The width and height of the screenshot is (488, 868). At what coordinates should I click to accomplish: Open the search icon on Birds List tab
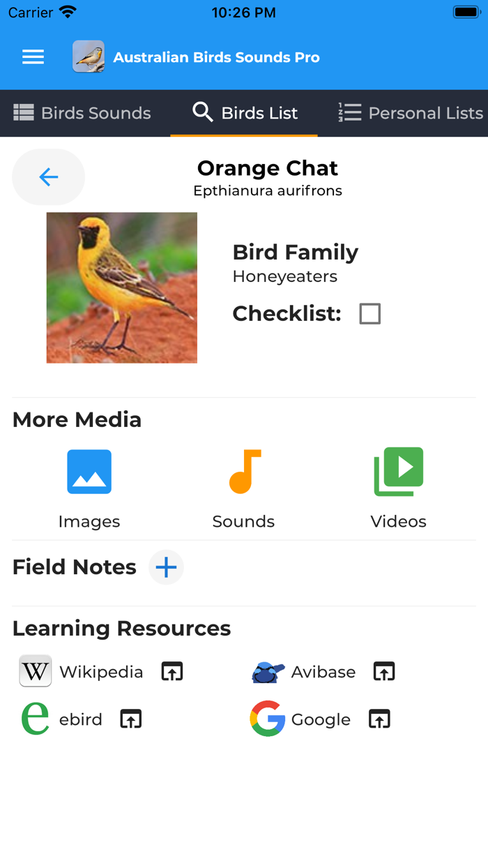click(201, 112)
